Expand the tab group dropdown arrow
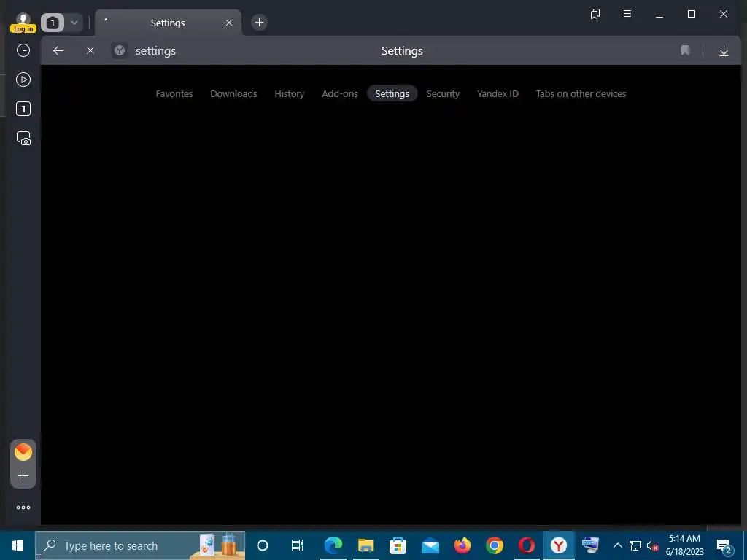 tap(74, 23)
